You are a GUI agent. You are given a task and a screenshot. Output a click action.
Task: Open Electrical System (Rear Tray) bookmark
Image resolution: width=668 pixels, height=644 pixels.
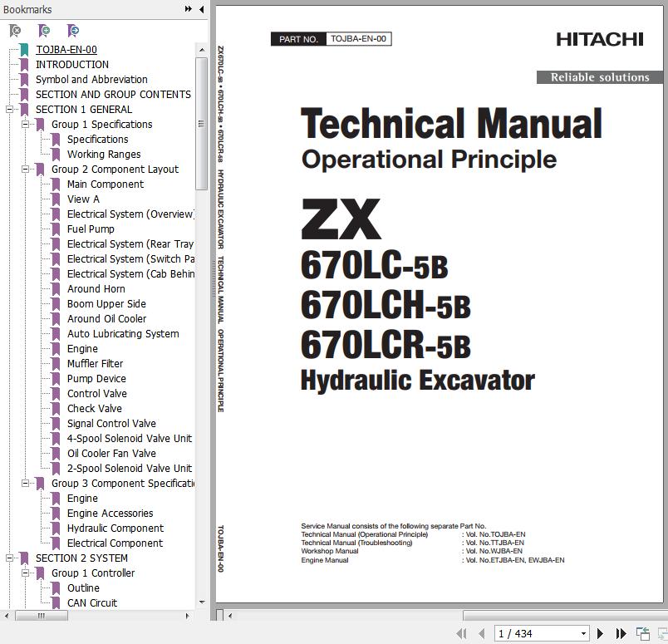point(130,243)
